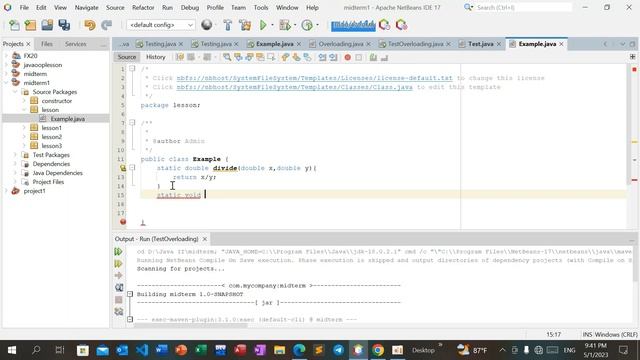Switch to the Overloading.java editor tab

click(x=340, y=44)
